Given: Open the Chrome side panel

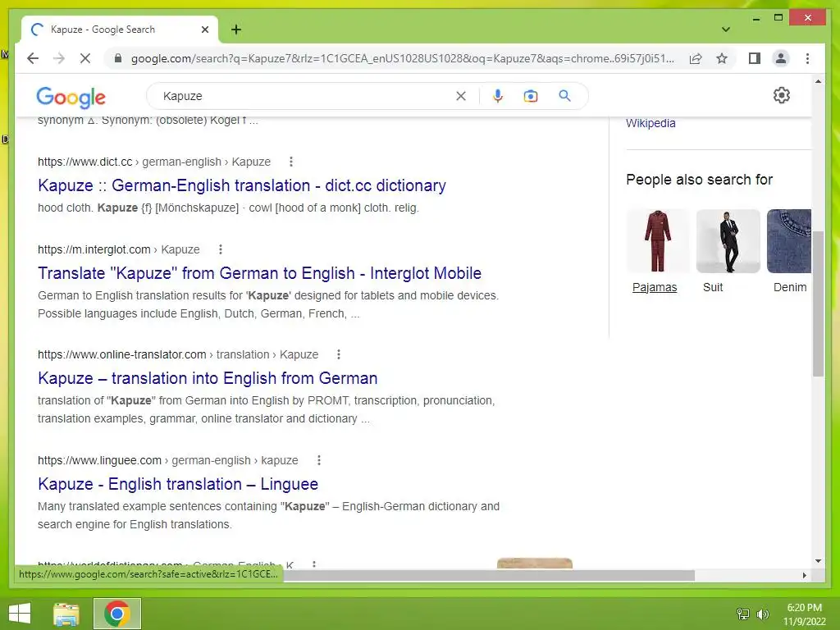Looking at the screenshot, I should tap(755, 58).
